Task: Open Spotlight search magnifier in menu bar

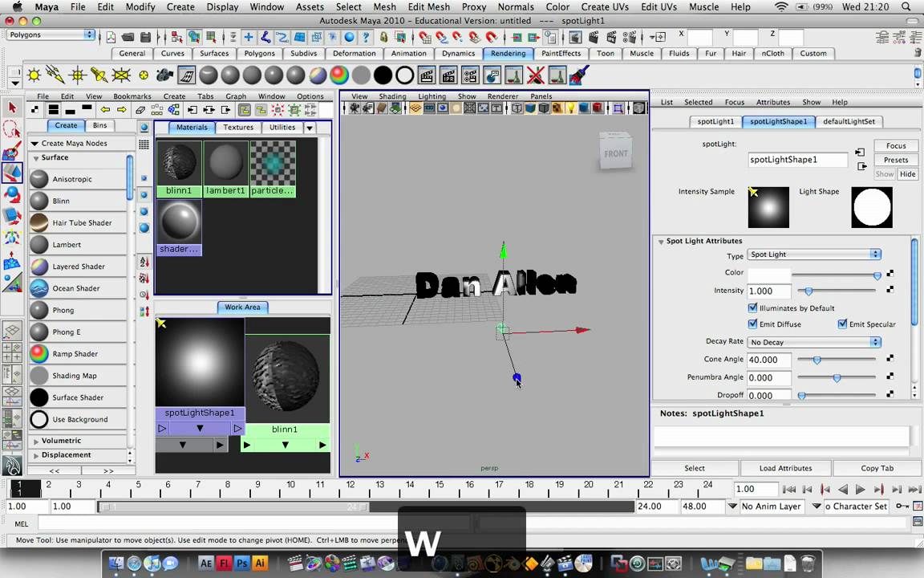Action: click(x=906, y=6)
